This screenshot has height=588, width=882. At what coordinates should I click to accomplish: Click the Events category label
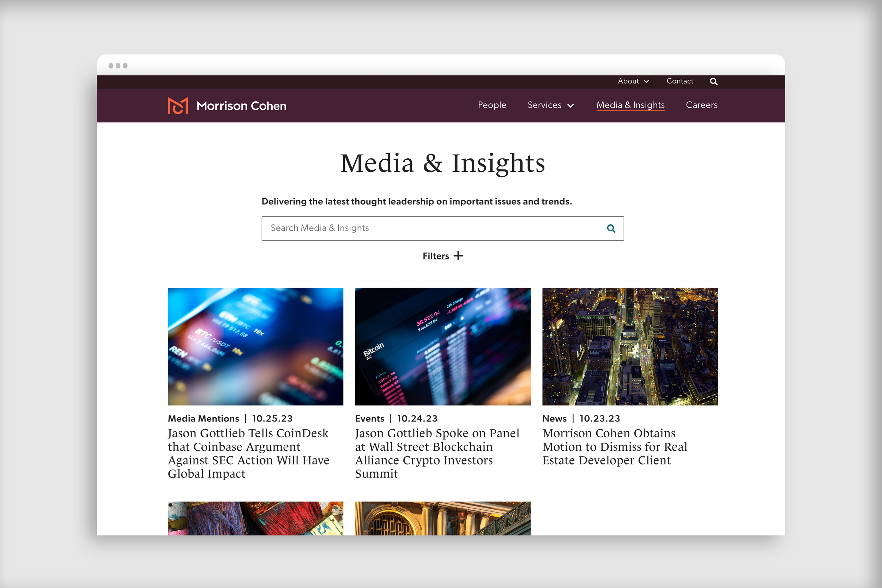[369, 418]
